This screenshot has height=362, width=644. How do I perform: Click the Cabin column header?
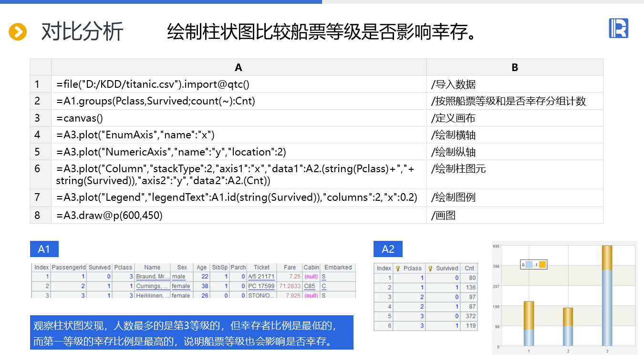[x=312, y=268]
